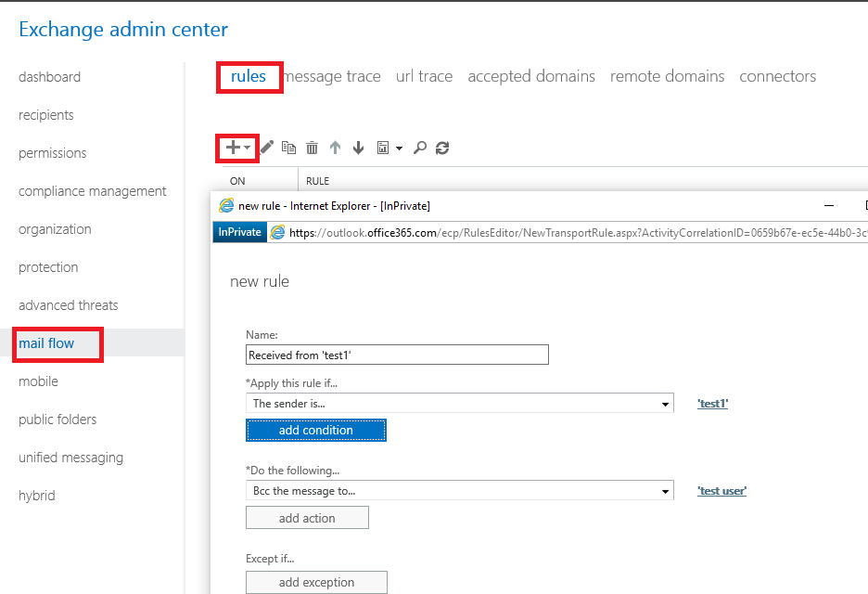The height and width of the screenshot is (594, 868).
Task: Click the InPrivate badge
Action: click(x=239, y=232)
